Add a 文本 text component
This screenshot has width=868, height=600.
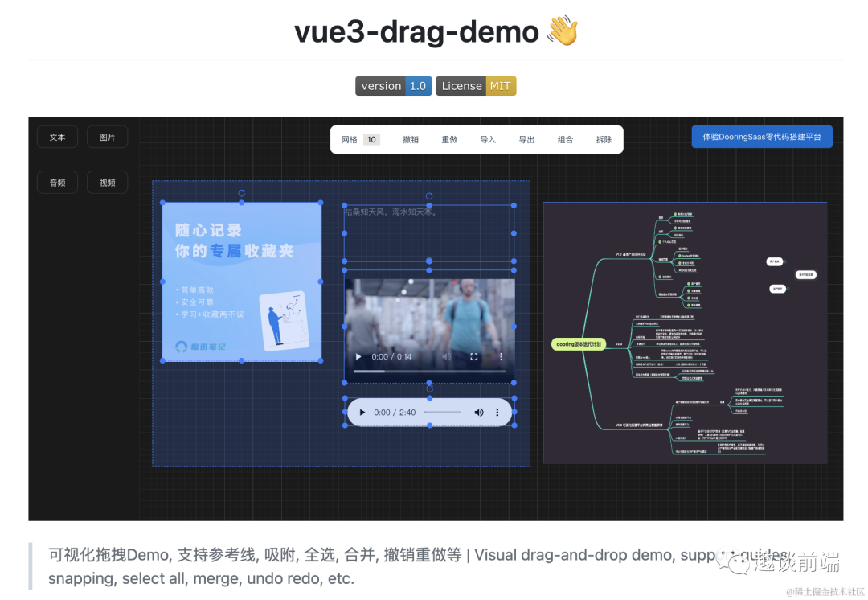(58, 138)
